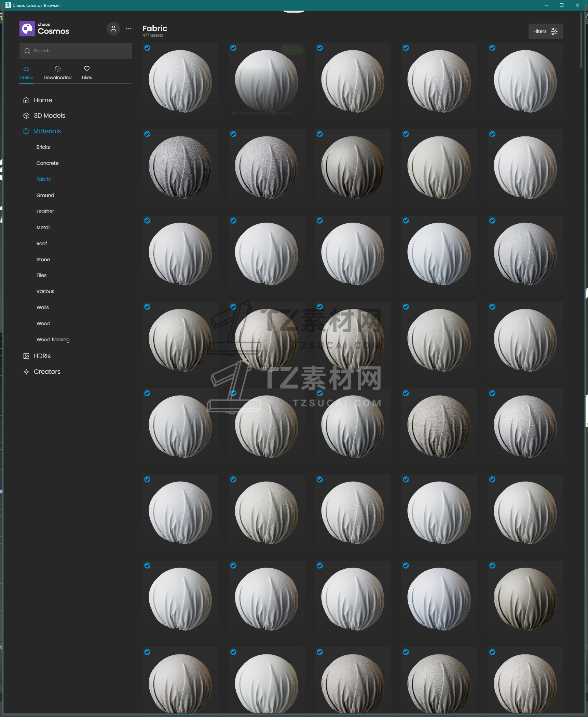
Task: Select the brownish fabric in second row's middle
Action: (353, 167)
